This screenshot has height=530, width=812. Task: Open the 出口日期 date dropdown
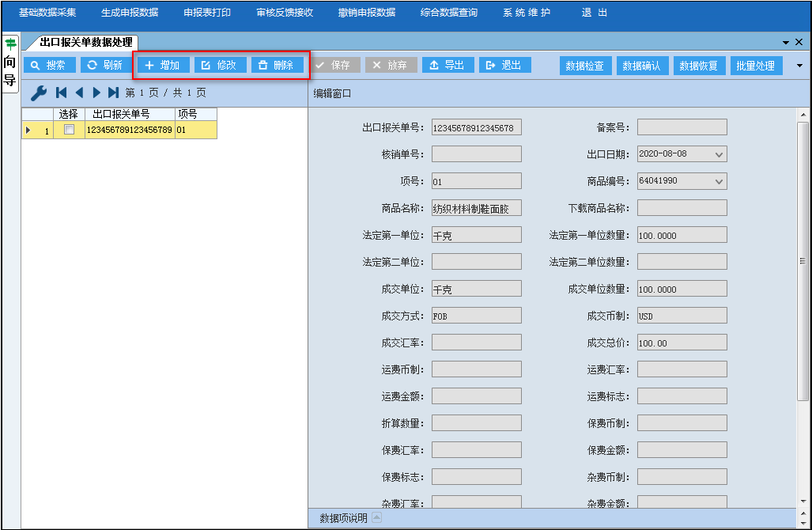tap(719, 154)
